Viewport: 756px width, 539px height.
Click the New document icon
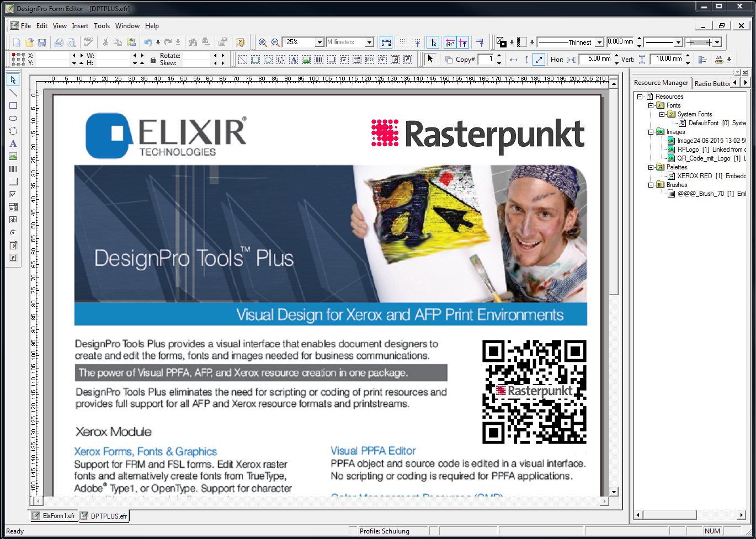coord(17,42)
